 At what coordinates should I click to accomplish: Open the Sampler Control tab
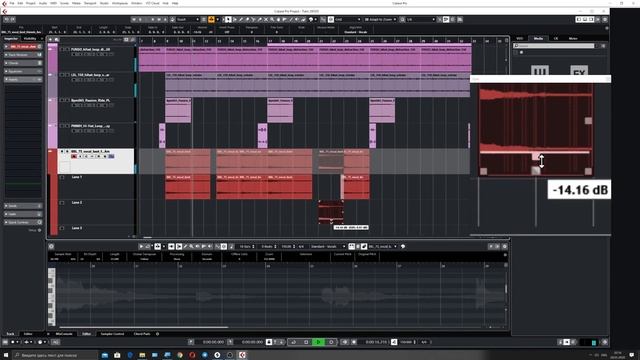tap(112, 334)
